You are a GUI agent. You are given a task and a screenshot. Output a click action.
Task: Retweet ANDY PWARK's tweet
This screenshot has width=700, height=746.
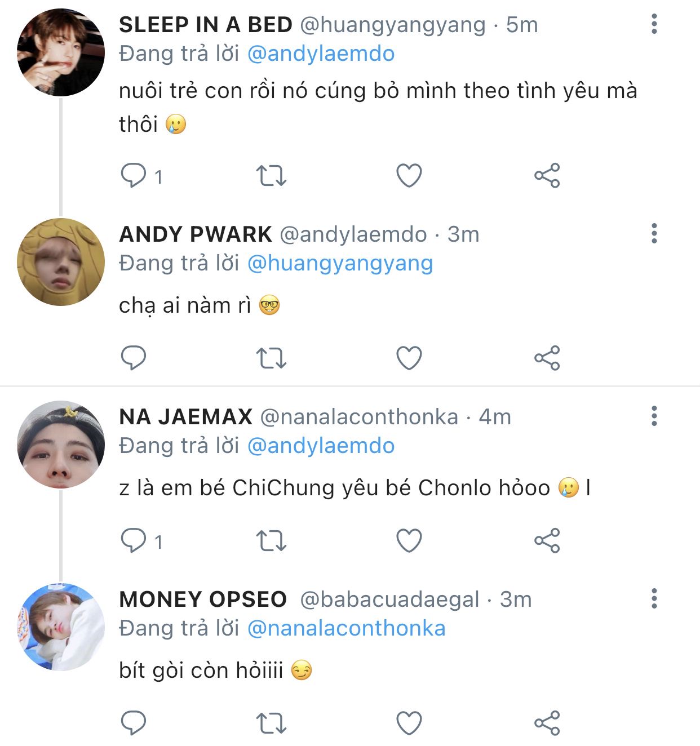point(271,358)
